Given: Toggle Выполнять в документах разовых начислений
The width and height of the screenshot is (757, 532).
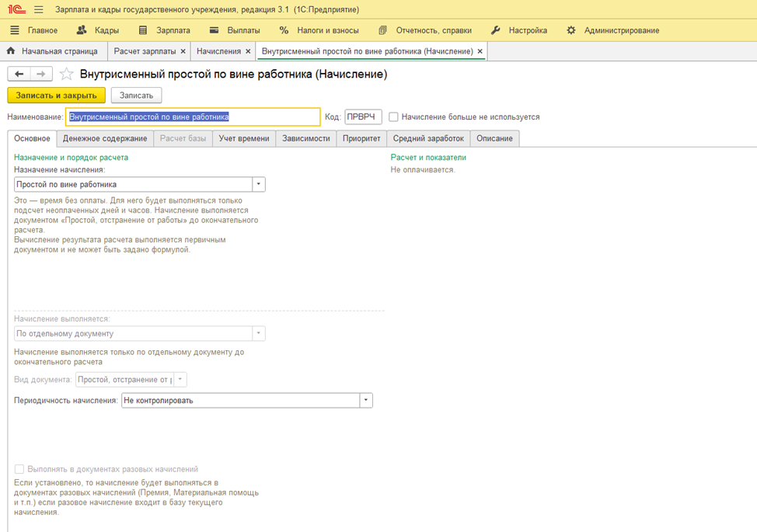Looking at the screenshot, I should point(19,469).
